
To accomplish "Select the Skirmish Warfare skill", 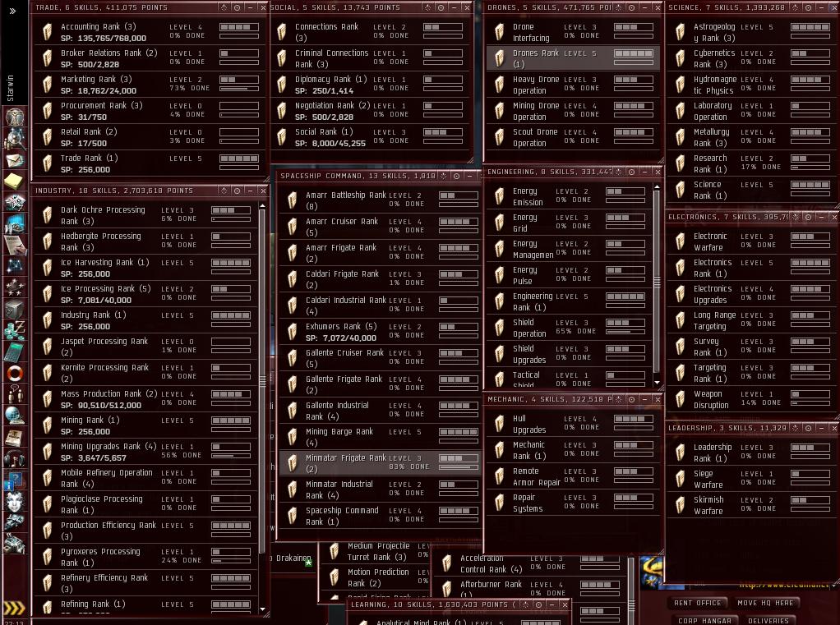I will [751, 505].
